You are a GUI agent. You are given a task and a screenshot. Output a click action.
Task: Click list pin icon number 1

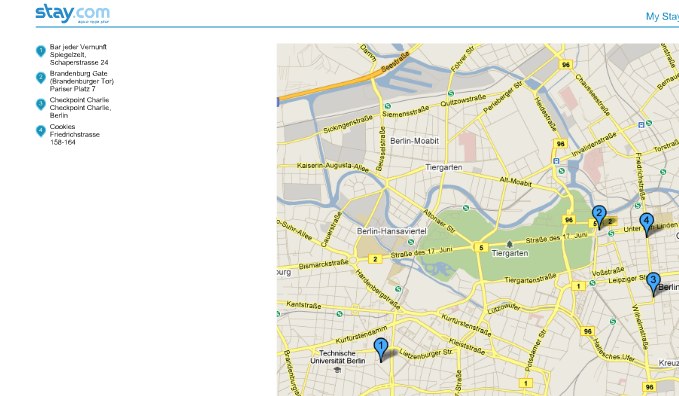pyautogui.click(x=41, y=52)
